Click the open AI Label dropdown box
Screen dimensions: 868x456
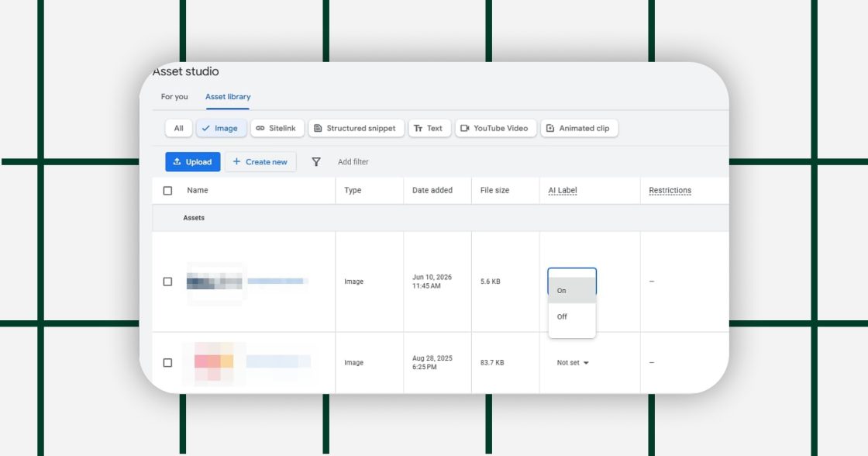pyautogui.click(x=572, y=273)
